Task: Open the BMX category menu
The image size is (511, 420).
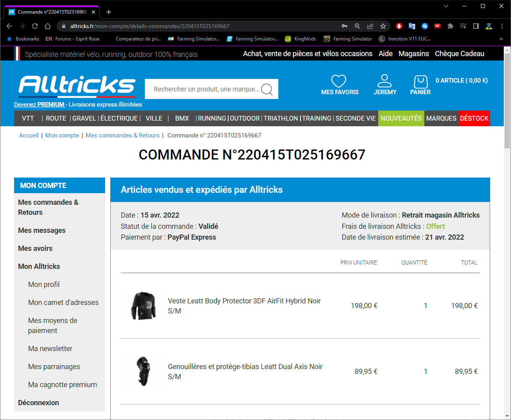Action: point(182,119)
